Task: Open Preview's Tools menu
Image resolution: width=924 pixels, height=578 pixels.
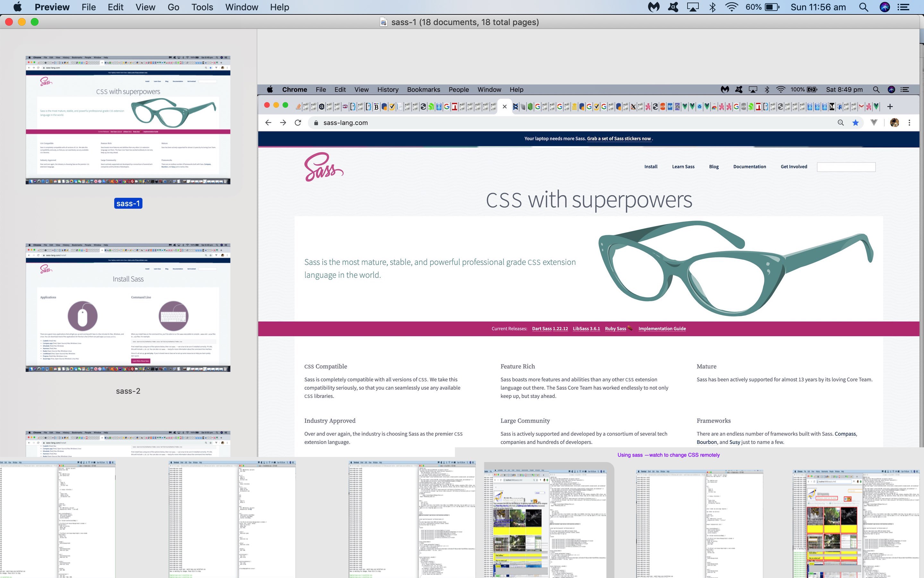Action: (x=202, y=7)
